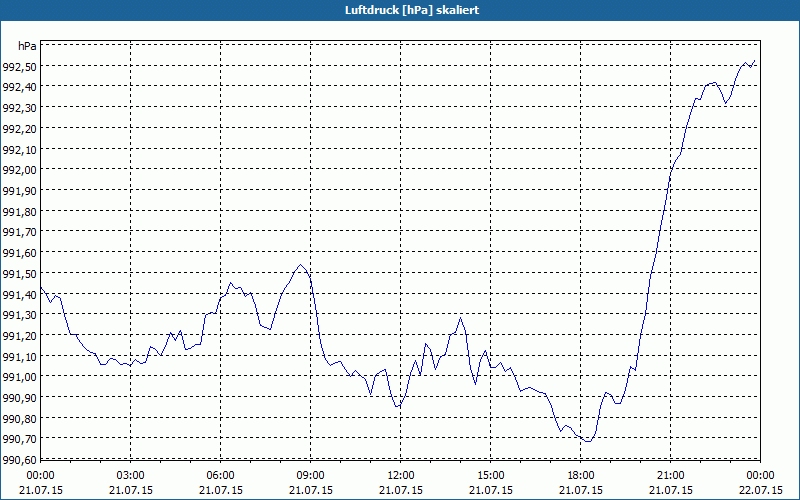Click the 03:00 time axis label
The height and width of the screenshot is (500, 800).
click(x=131, y=476)
